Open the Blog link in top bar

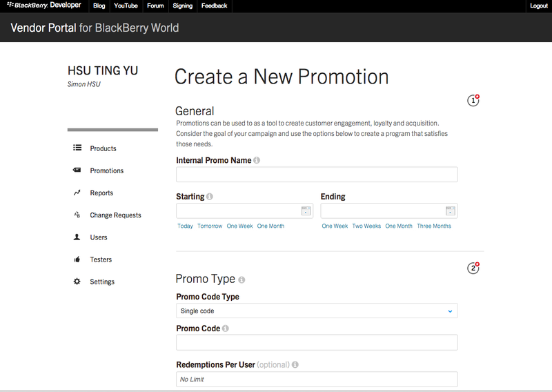point(99,6)
